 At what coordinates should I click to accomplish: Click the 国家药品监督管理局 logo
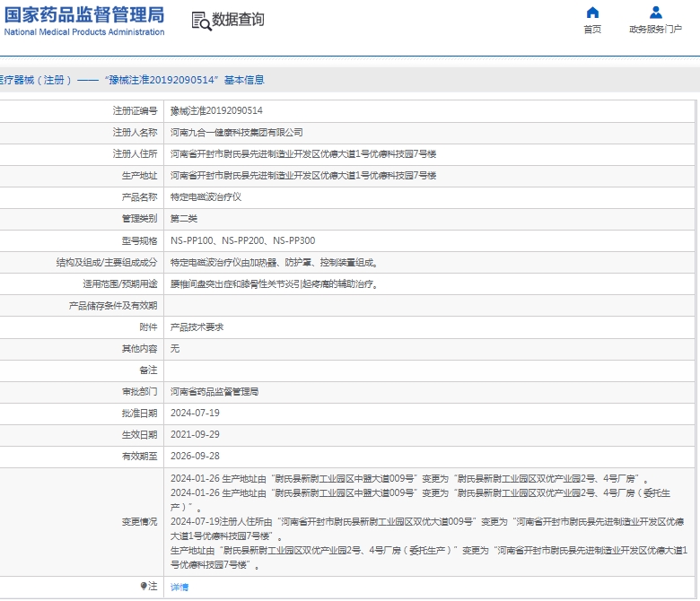(84, 15)
